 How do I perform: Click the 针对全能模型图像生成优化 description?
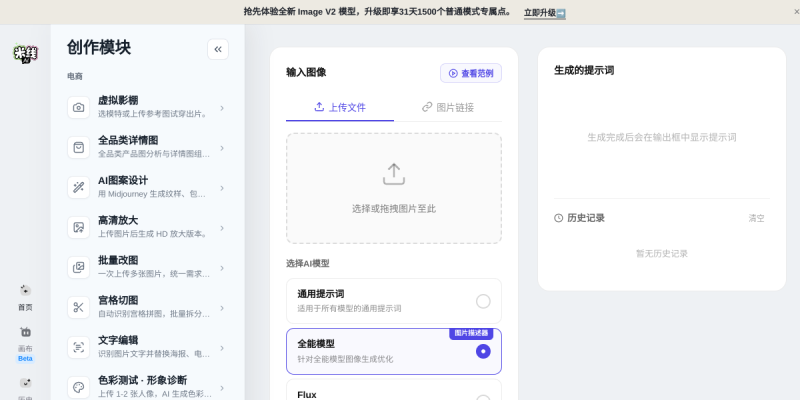click(345, 359)
